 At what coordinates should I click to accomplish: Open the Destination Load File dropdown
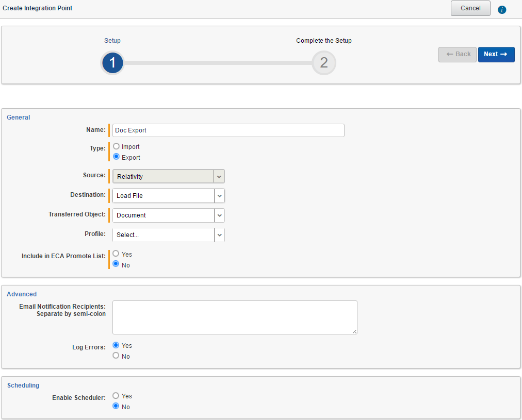coord(169,196)
